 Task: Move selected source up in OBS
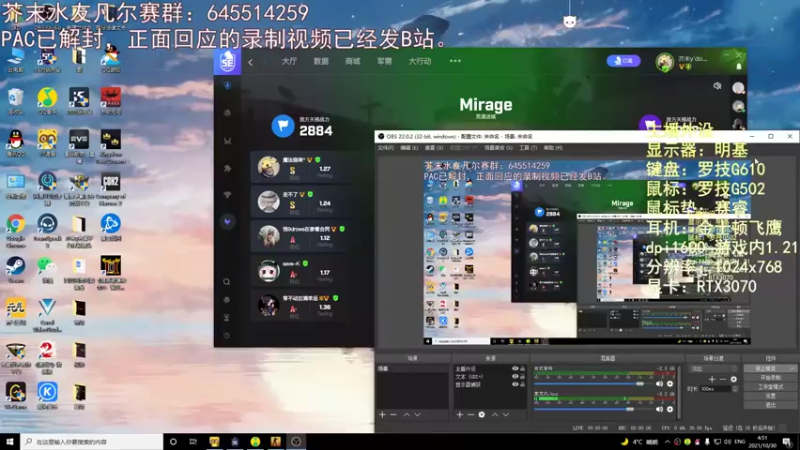click(x=495, y=415)
